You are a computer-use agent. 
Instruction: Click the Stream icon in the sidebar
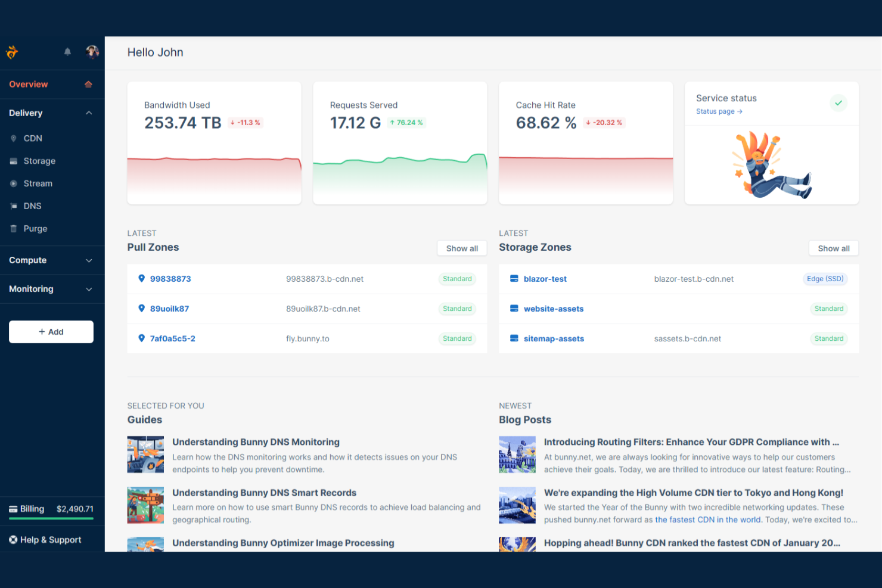(x=13, y=183)
